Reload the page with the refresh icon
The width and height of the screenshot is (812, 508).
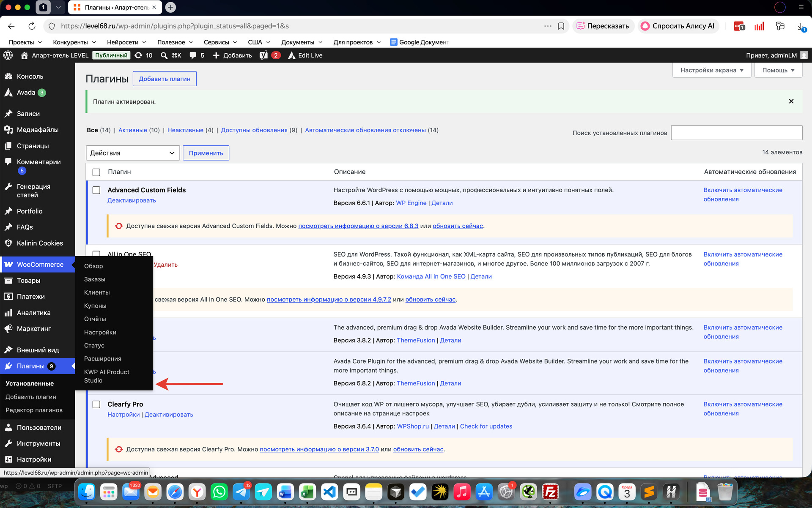[x=32, y=26]
